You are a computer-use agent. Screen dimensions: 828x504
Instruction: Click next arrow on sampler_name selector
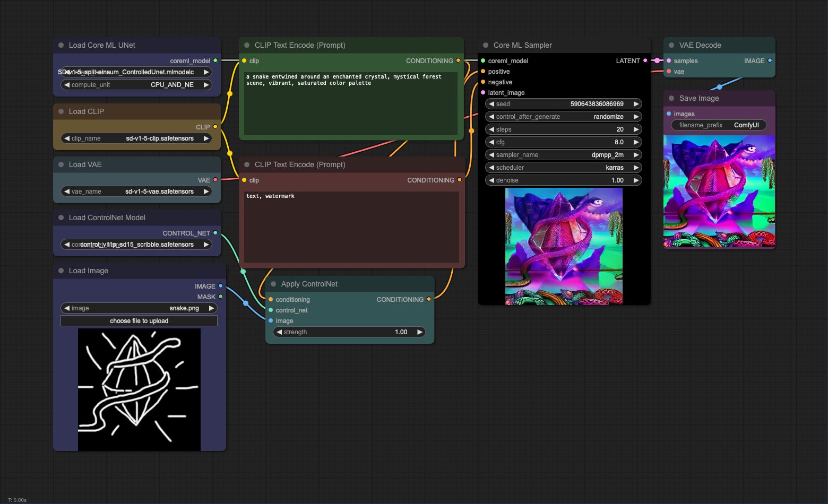pyautogui.click(x=636, y=155)
